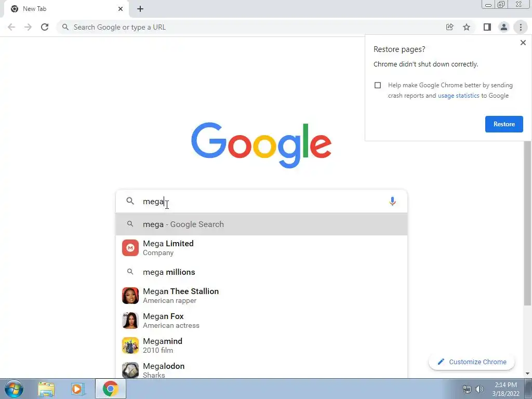
Task: Click the Mega Limited company logo icon
Action: tap(130, 248)
